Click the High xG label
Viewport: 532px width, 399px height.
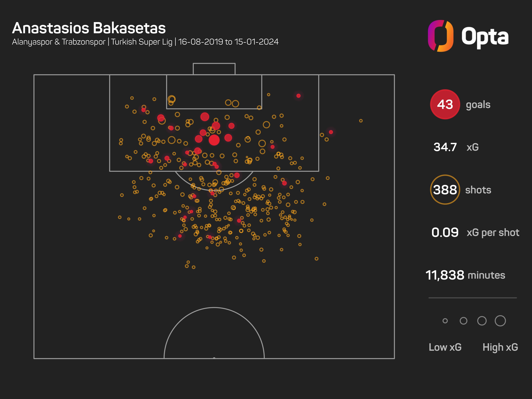500,347
